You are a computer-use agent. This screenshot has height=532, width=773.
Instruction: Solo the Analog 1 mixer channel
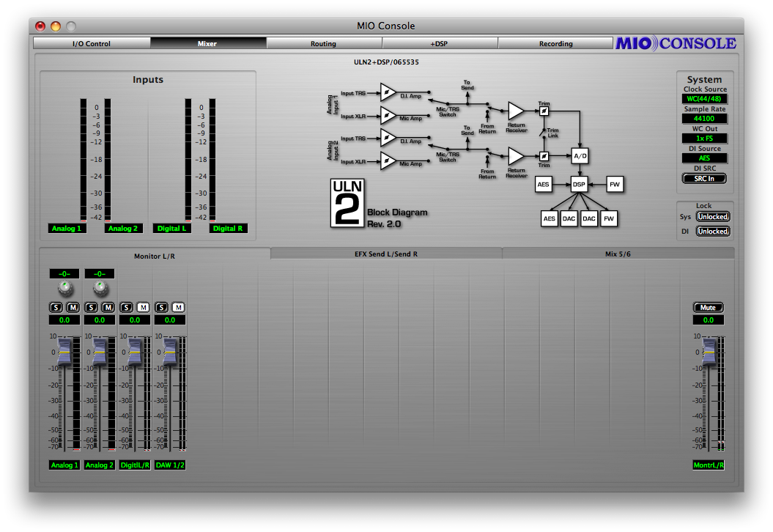point(56,308)
